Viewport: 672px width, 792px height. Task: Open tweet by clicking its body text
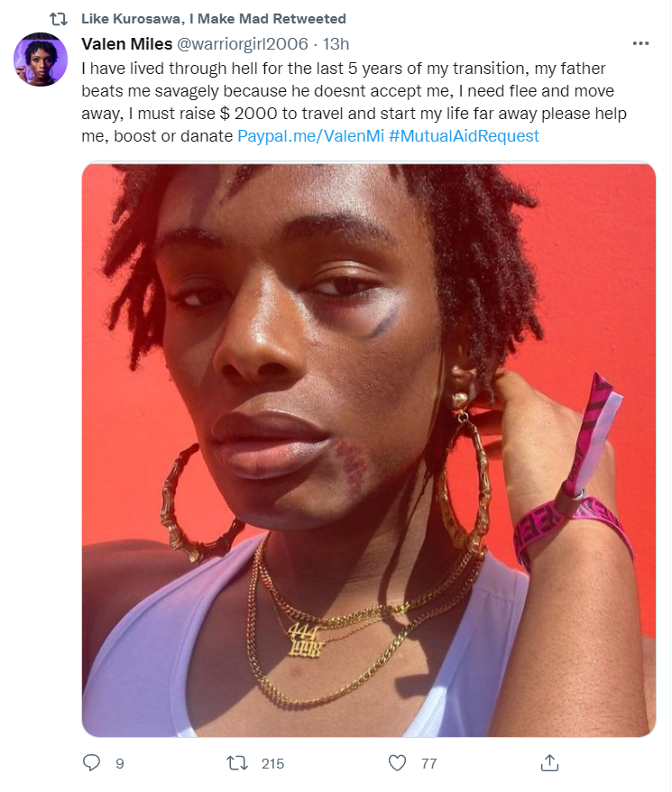click(x=354, y=102)
